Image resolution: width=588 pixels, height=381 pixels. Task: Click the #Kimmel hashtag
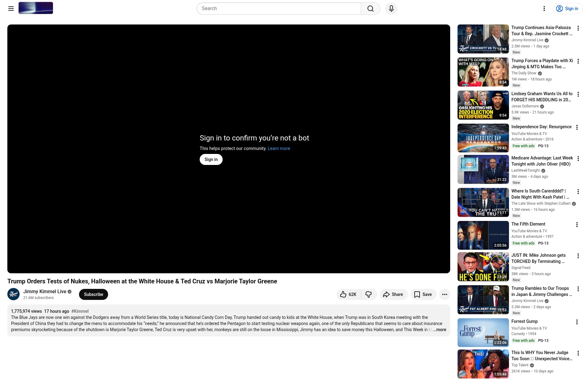tap(80, 311)
